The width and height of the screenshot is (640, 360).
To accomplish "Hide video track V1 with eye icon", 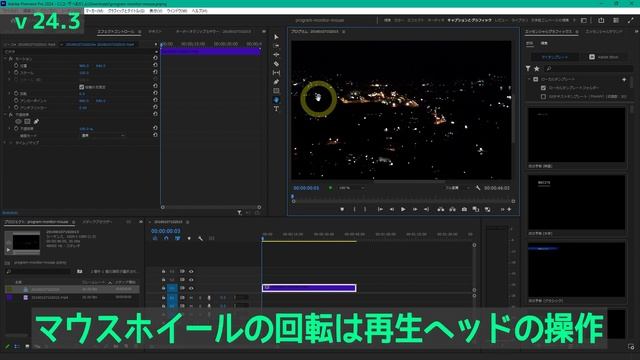I will pyautogui.click(x=191, y=288).
